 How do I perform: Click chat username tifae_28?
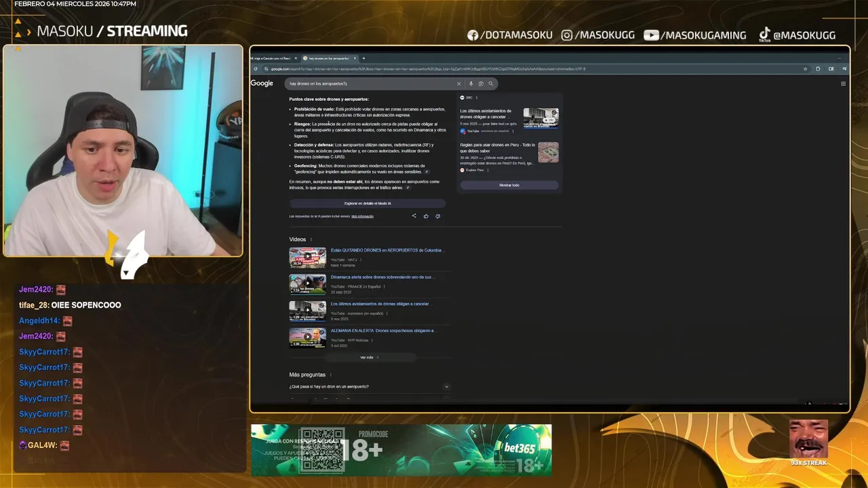[34, 305]
